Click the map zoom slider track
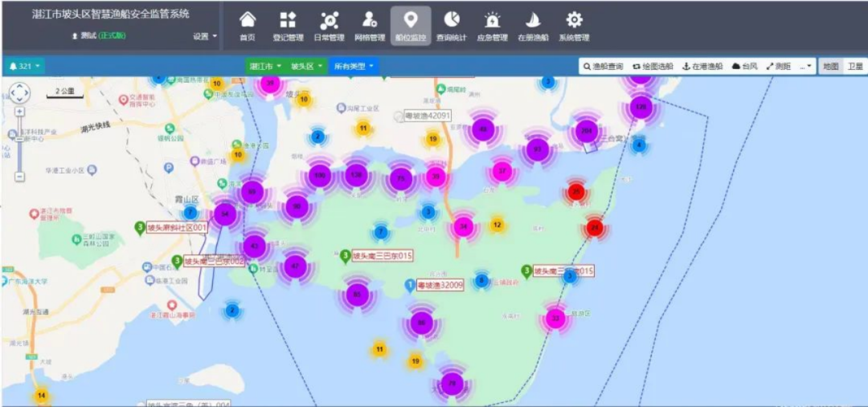 point(19,145)
